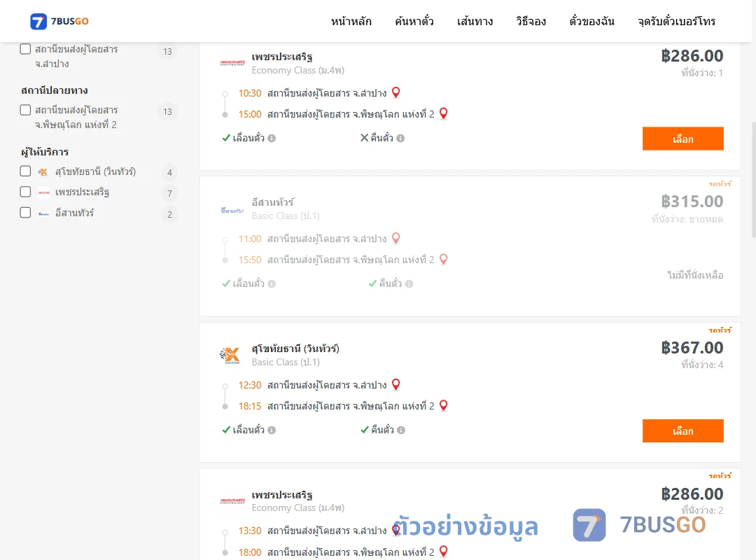This screenshot has height=560, width=756.
Task: Click map pin for the 12:30 ลำปาง departure
Action: [395, 384]
